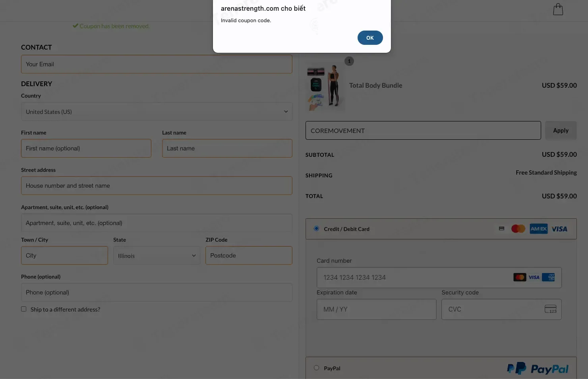The image size is (588, 379).
Task: Click the House number and street name field
Action: coord(157,185)
